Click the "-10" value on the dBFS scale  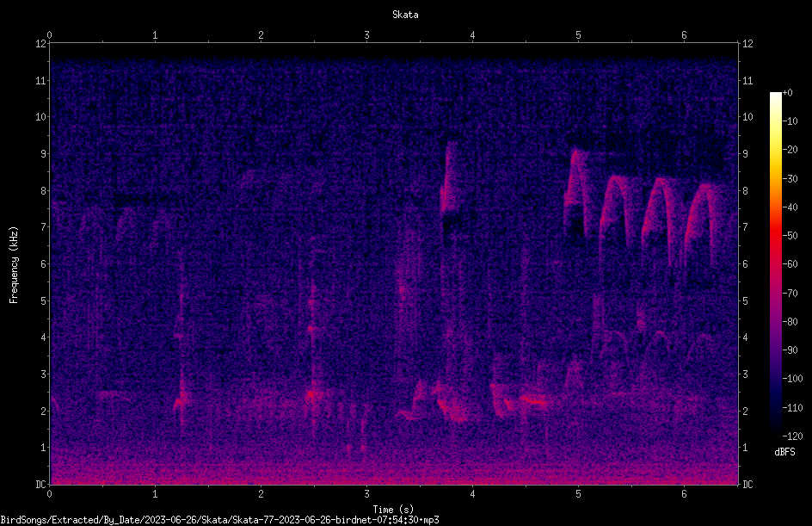pyautogui.click(x=790, y=121)
